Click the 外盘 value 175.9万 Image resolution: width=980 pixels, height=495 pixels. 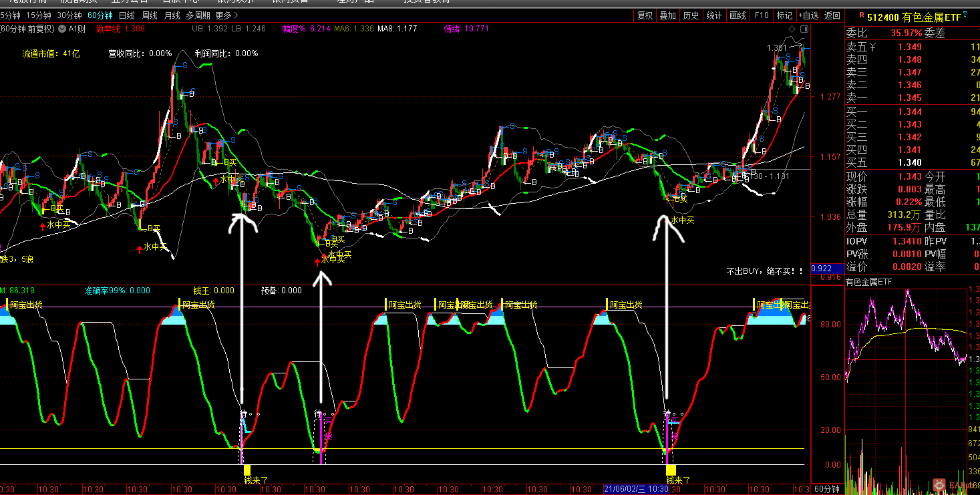coord(905,228)
